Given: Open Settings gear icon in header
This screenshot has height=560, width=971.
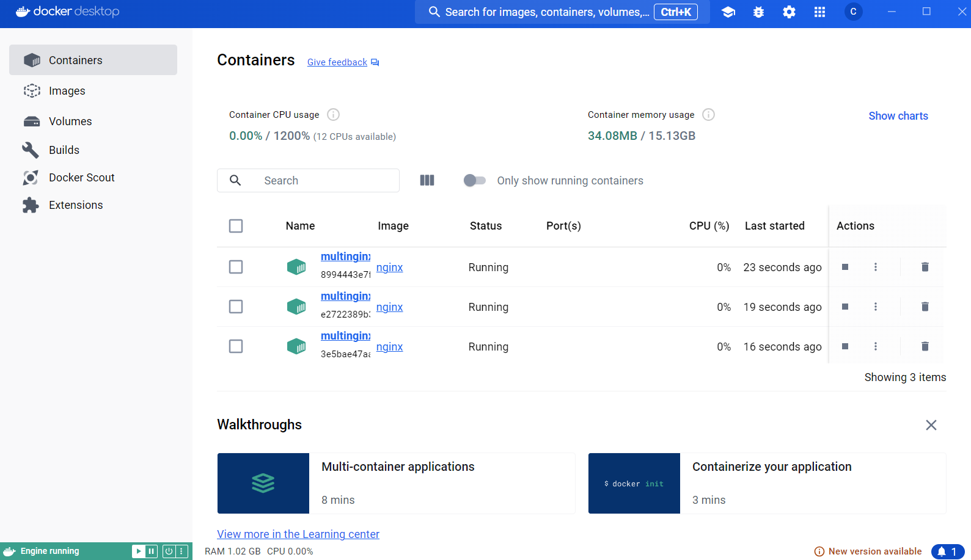Looking at the screenshot, I should [x=789, y=12].
